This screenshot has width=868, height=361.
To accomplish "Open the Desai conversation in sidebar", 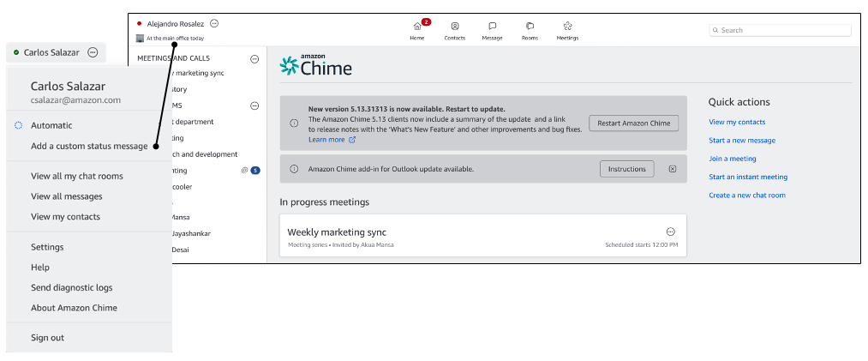I will pyautogui.click(x=181, y=250).
